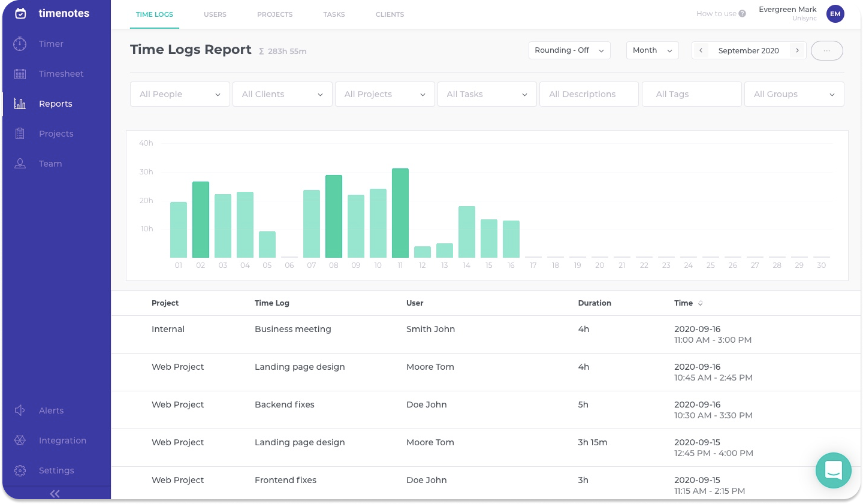
Task: Switch to the Projects tab
Action: 275,14
